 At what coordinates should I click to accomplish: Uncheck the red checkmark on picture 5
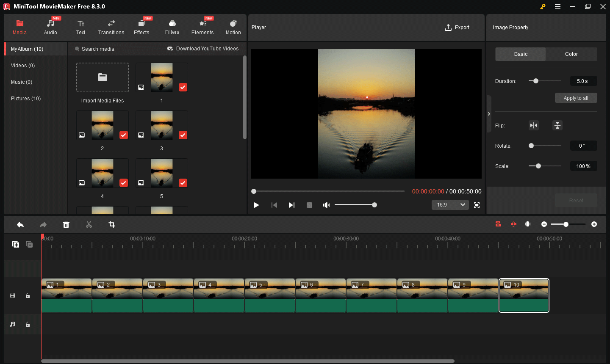pos(183,183)
